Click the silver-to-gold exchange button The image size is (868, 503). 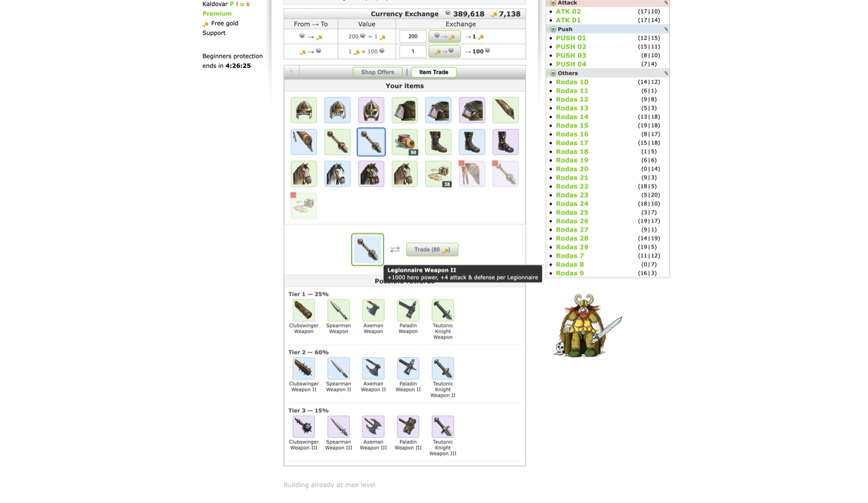click(445, 37)
